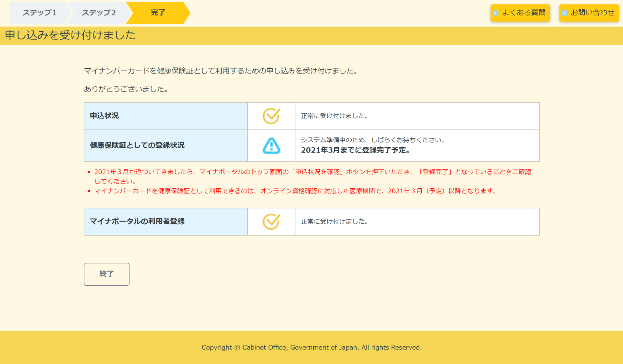Click the warning triangle icon for 健康保険証 registration
This screenshot has width=623, height=364.
click(x=271, y=146)
